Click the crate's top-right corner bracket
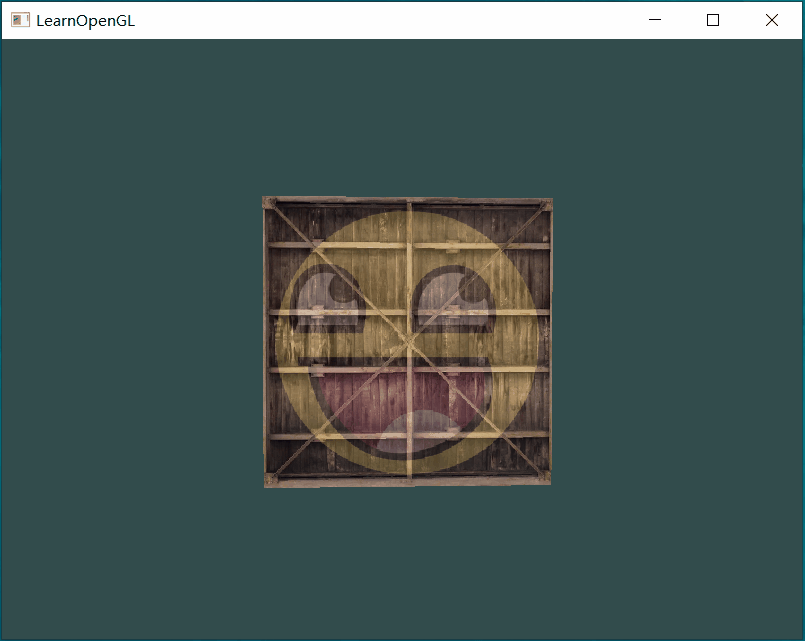The height and width of the screenshot is (641, 805). point(545,205)
